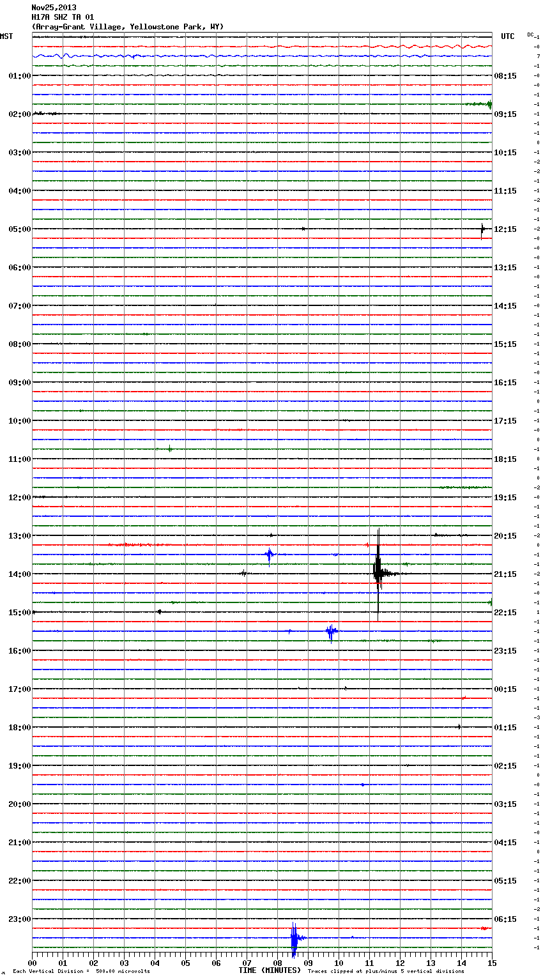Click the large black earthquake spike on 14:00 trace
543x980 pixels.
click(x=378, y=574)
